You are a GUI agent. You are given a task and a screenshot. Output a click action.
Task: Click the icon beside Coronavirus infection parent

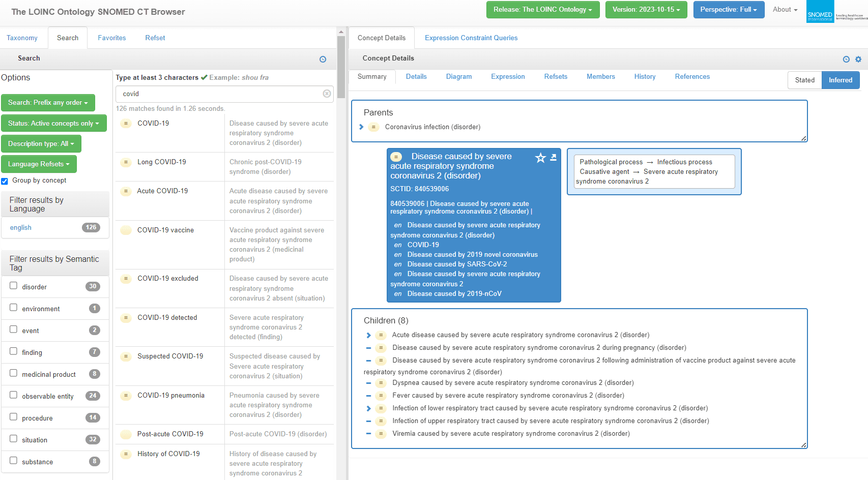click(373, 127)
